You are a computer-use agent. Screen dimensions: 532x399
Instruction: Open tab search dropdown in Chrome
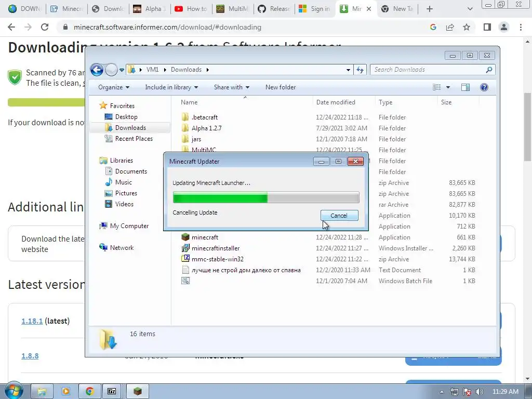coord(470,9)
